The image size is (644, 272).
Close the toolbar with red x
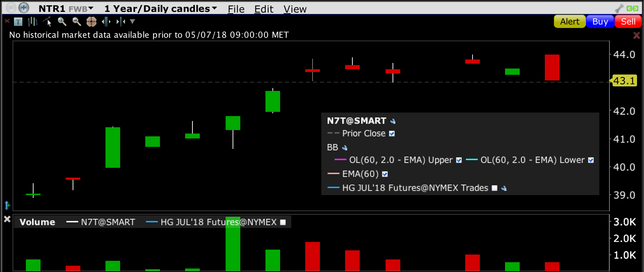pyautogui.click(x=7, y=21)
